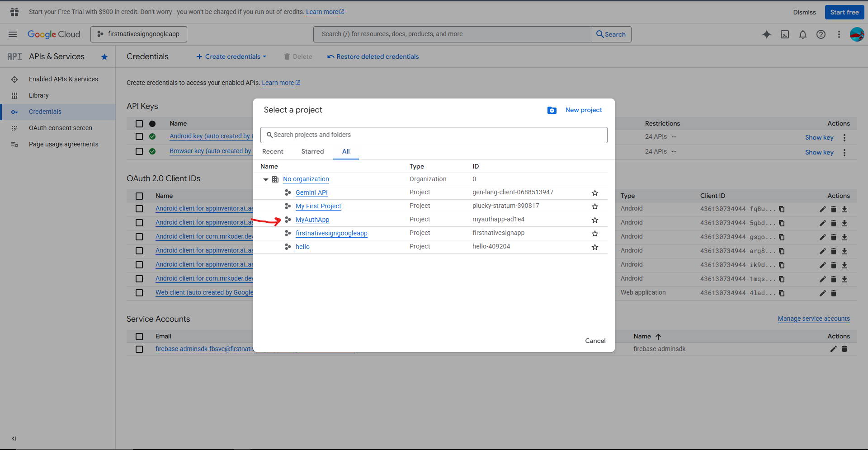Star the Gemini API project
This screenshot has height=450, width=868.
point(595,193)
